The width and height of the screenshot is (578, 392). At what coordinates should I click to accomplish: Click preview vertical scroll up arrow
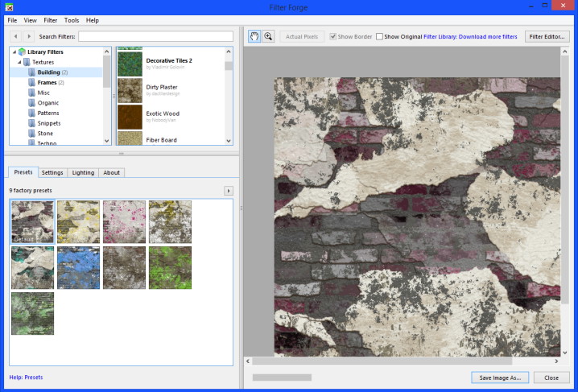[x=565, y=52]
